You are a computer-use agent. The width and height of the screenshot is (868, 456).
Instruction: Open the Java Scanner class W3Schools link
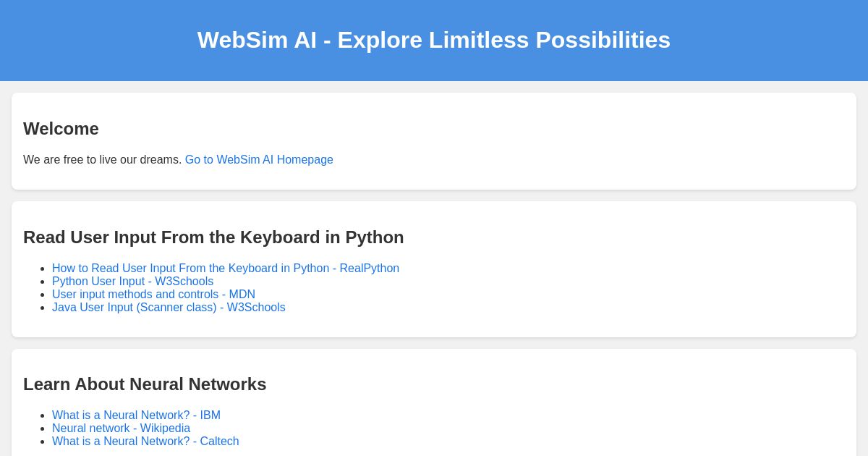[169, 307]
